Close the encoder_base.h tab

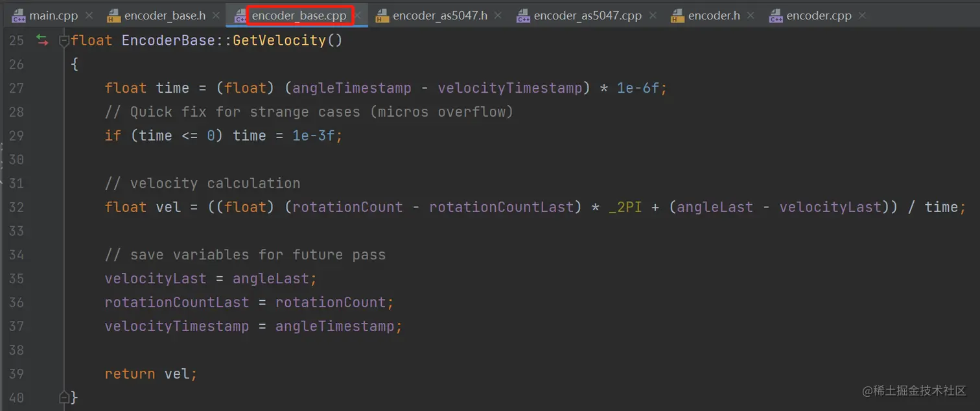217,15
